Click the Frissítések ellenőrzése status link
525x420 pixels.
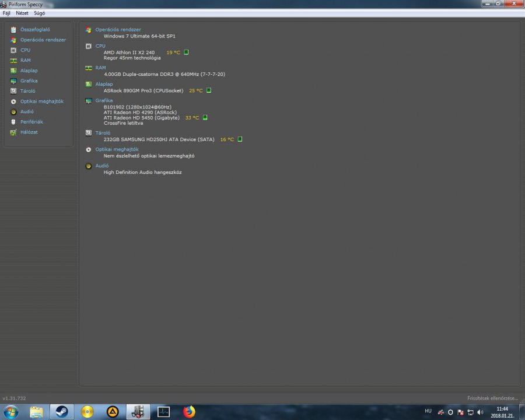point(492,398)
